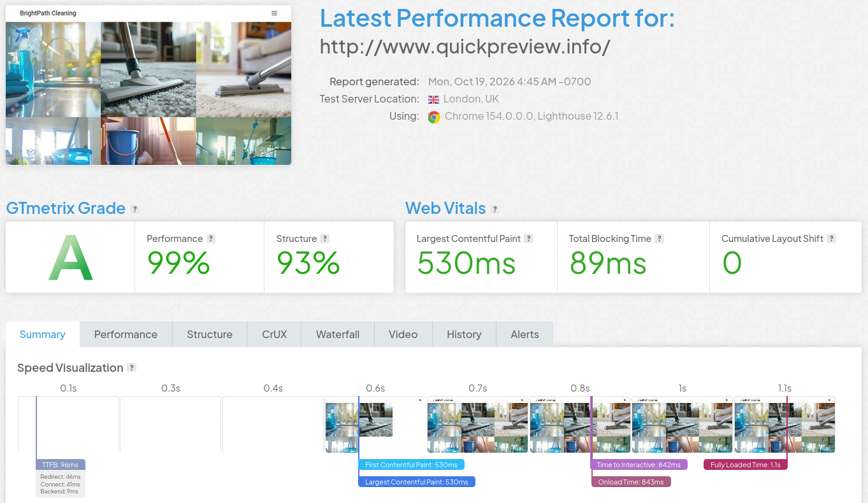868x503 pixels.
Task: Click the Web Vitals help icon
Action: click(495, 209)
